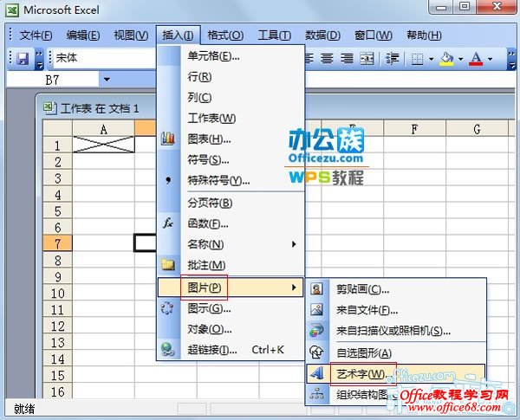Click the align left icon
The height and width of the screenshot is (420, 520).
[x=309, y=59]
